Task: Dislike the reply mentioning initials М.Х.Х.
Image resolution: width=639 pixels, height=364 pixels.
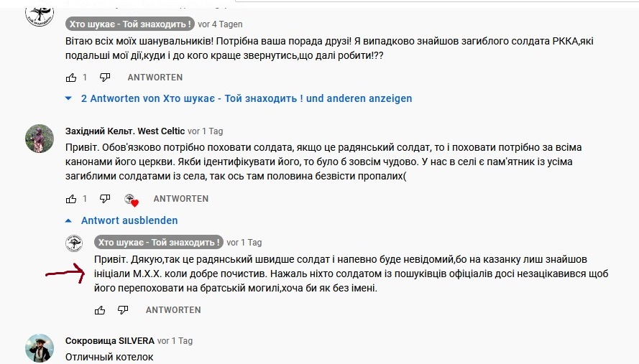Action: click(123, 310)
